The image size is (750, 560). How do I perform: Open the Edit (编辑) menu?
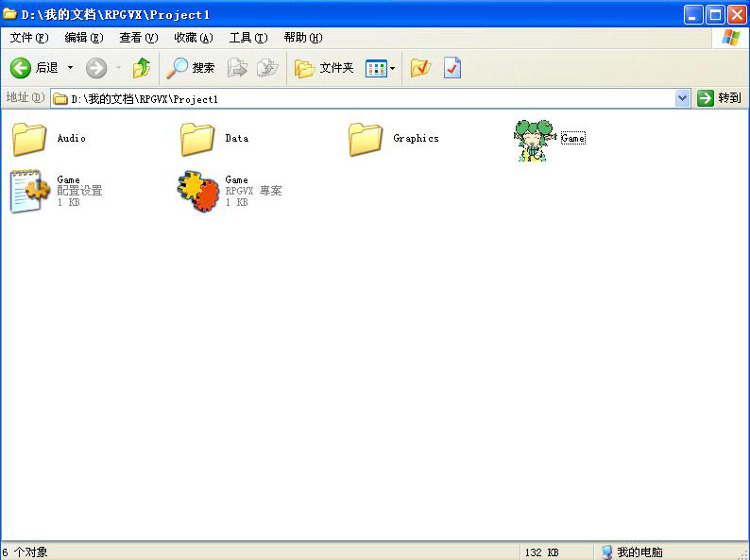tap(84, 37)
